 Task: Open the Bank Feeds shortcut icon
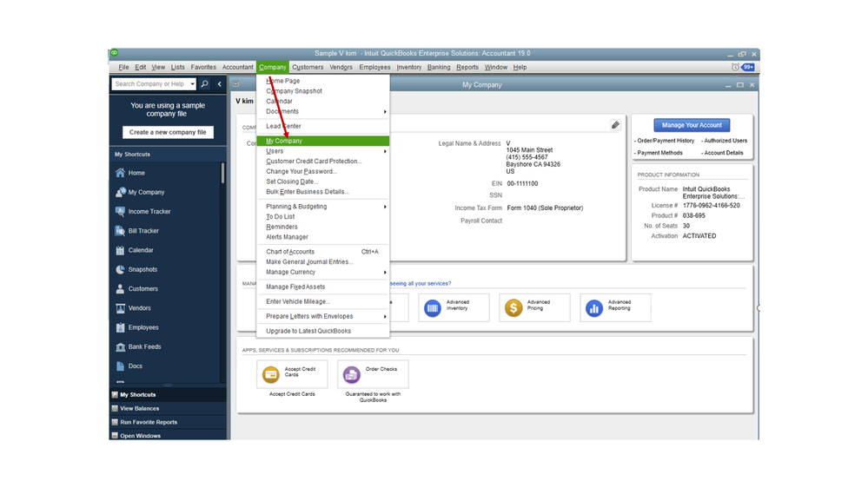(120, 347)
